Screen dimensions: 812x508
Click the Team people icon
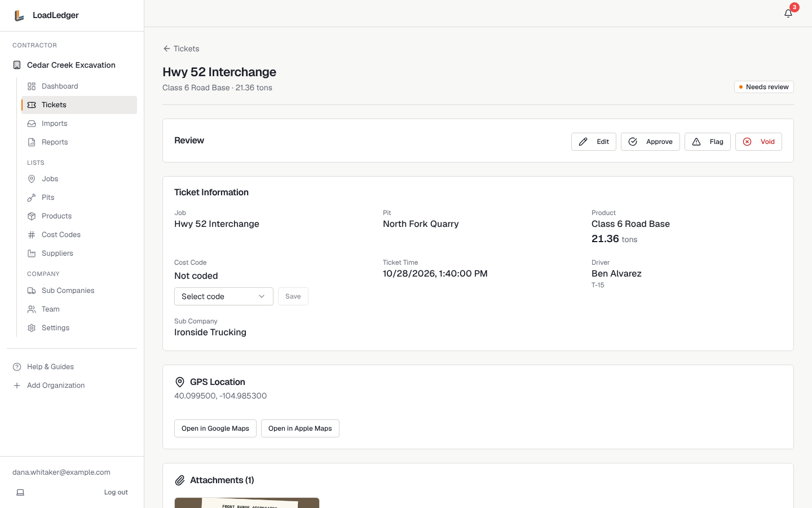pyautogui.click(x=32, y=309)
